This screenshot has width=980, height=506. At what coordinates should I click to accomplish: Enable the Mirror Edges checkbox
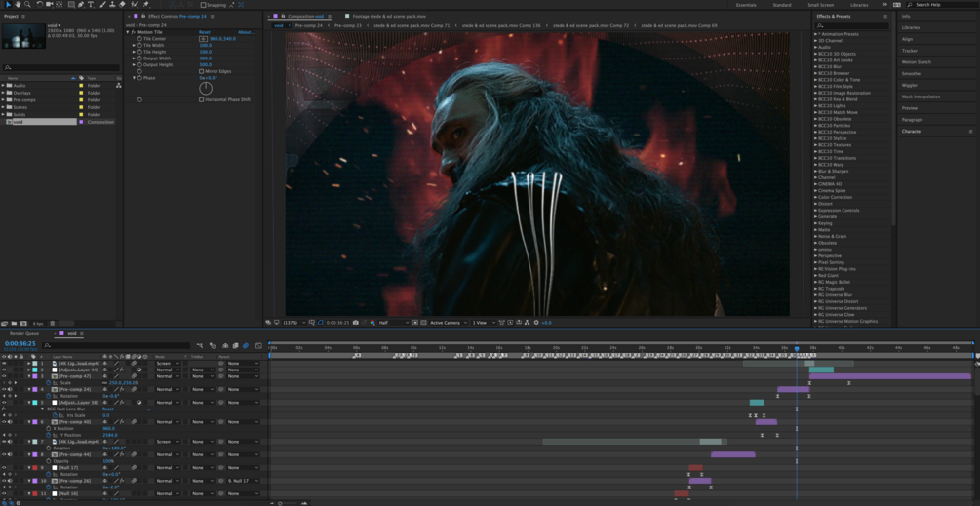201,71
